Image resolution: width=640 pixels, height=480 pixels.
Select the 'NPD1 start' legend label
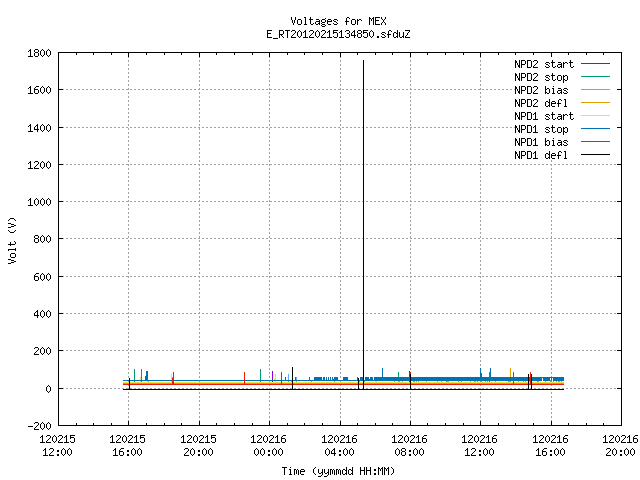coord(544,116)
